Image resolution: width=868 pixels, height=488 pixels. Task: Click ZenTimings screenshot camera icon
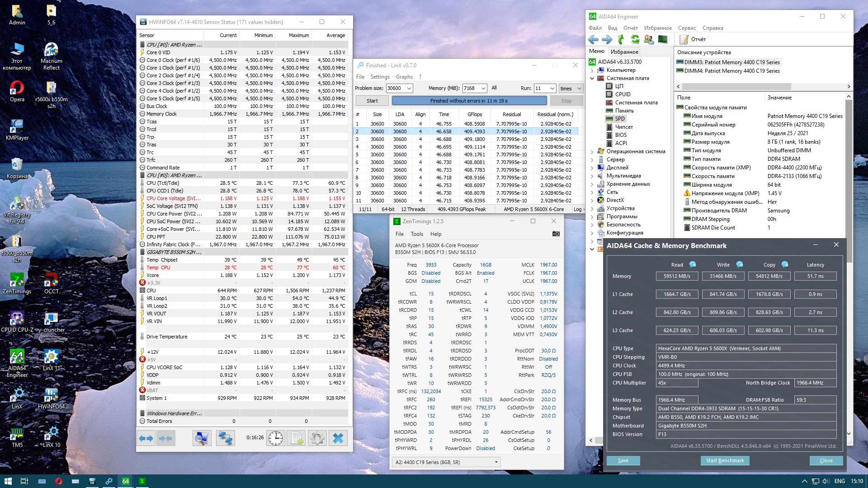click(x=556, y=234)
